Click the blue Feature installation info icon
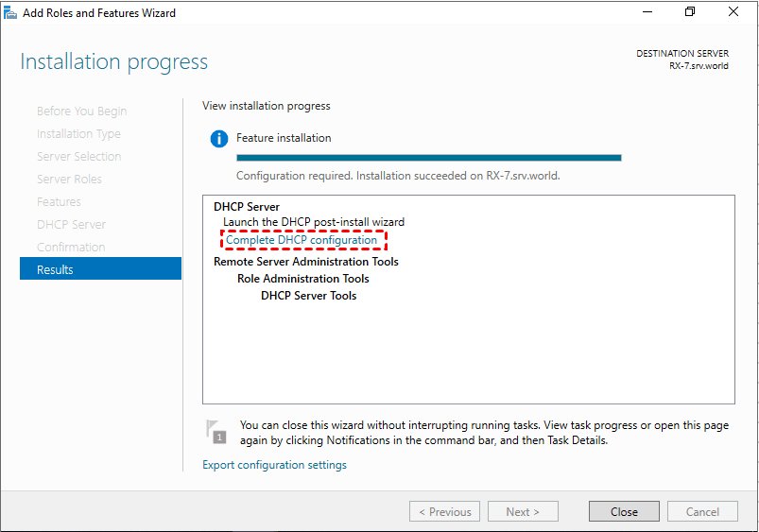 [x=219, y=139]
